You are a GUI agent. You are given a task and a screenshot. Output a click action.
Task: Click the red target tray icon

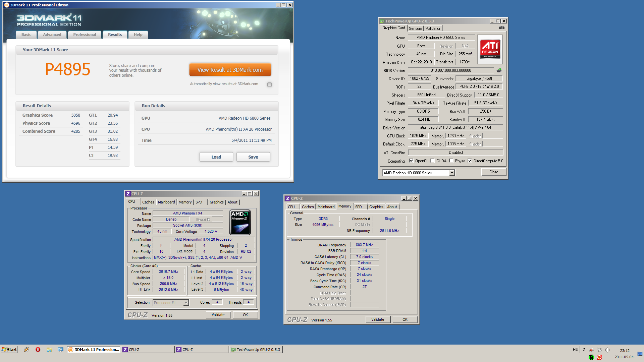click(599, 357)
